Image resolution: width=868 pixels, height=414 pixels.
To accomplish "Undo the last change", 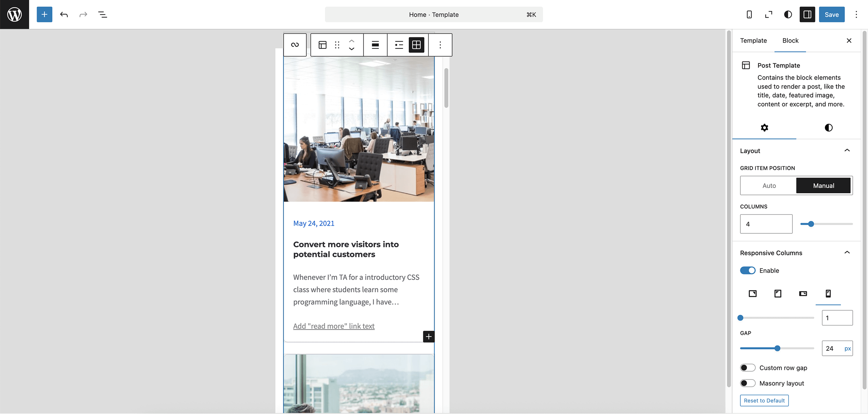I will click(x=64, y=14).
